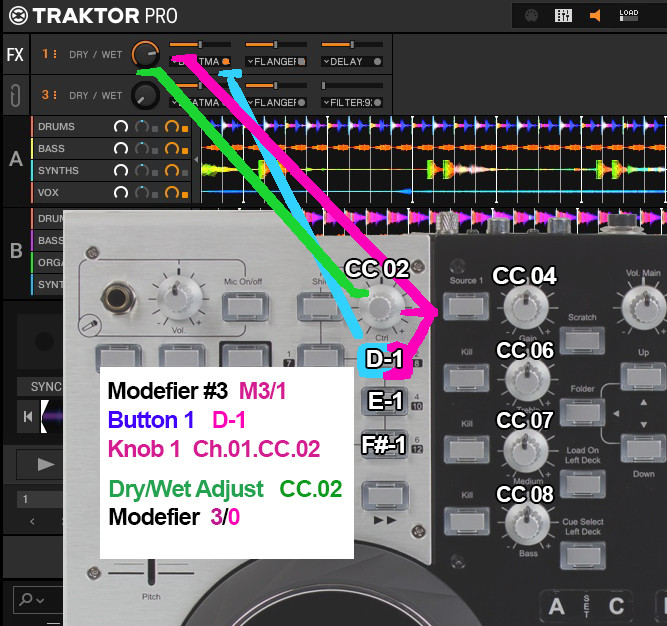Click VOX stem volume knob on deck A

click(121, 193)
